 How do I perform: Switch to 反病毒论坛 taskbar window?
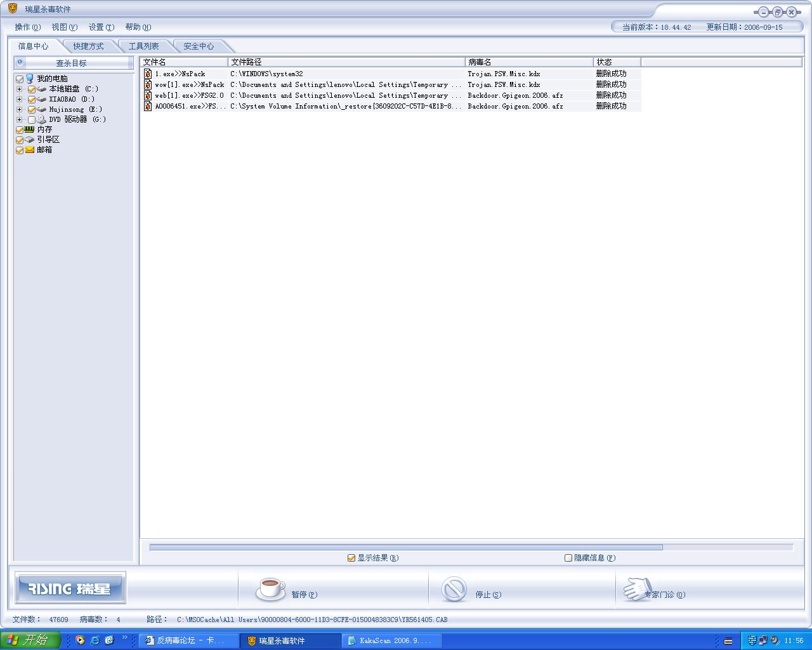189,640
